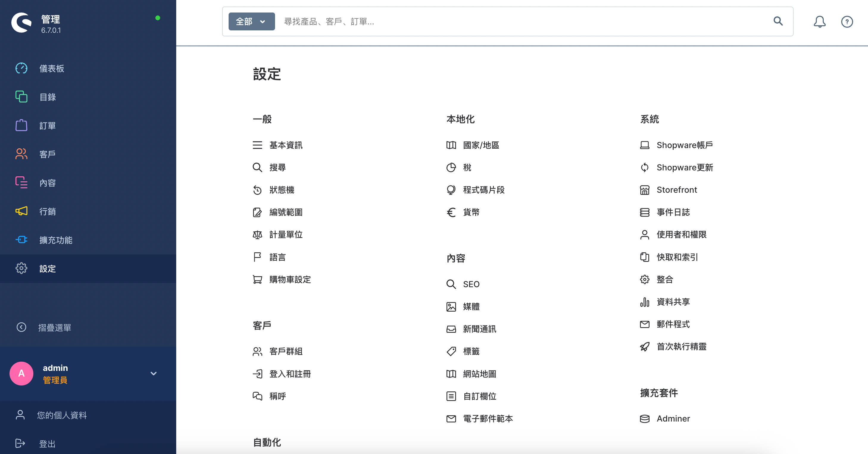The height and width of the screenshot is (454, 868).
Task: Click the 首次執行精靈 rocket icon
Action: coord(644,347)
